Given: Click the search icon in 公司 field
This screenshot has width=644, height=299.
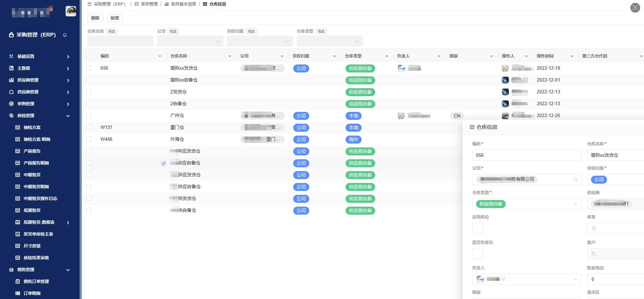Looking at the screenshot, I should tap(575, 179).
